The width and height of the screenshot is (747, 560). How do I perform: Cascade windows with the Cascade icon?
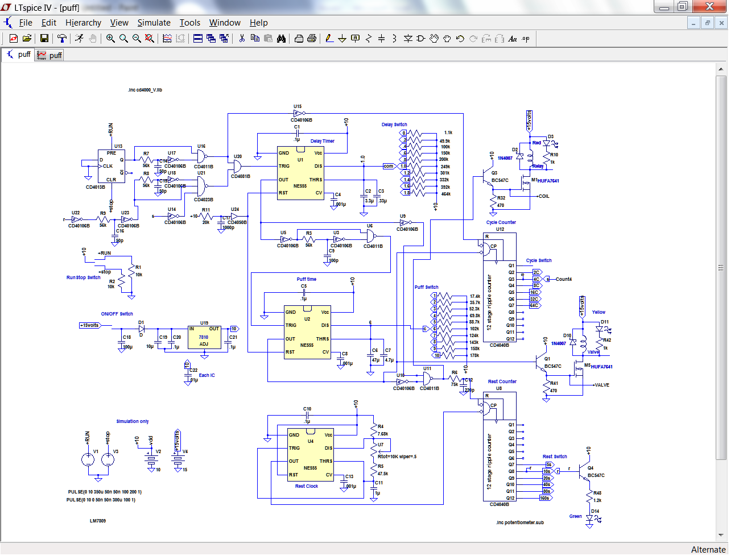point(211,39)
